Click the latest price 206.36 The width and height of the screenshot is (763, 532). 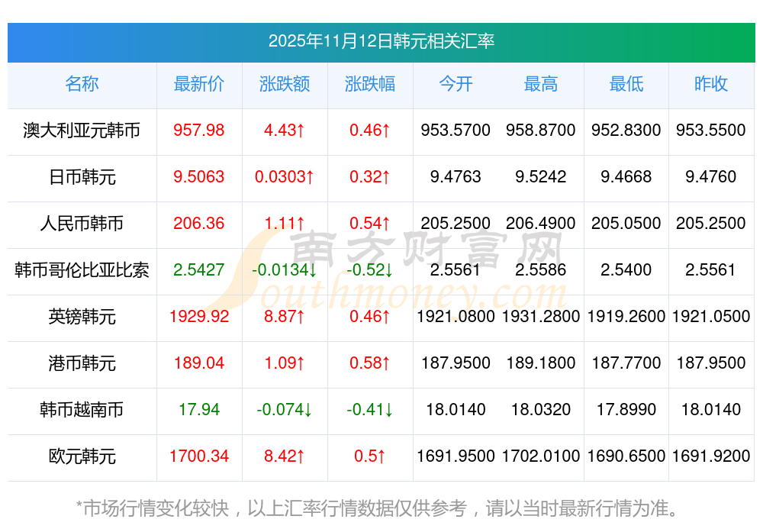(199, 224)
